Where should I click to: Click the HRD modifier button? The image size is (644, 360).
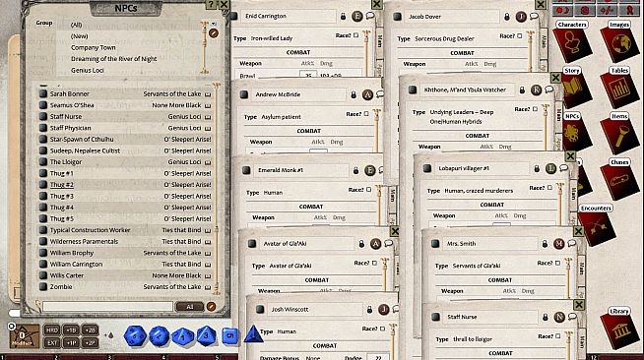click(x=52, y=330)
